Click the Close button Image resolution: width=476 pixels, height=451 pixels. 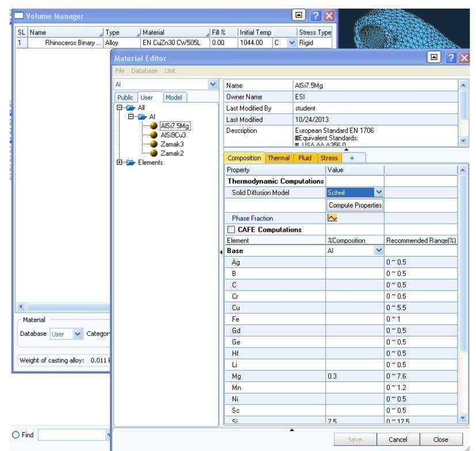[x=441, y=439]
